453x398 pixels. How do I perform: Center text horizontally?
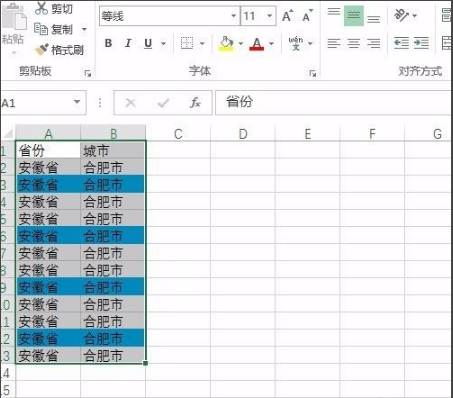pyautogui.click(x=354, y=43)
